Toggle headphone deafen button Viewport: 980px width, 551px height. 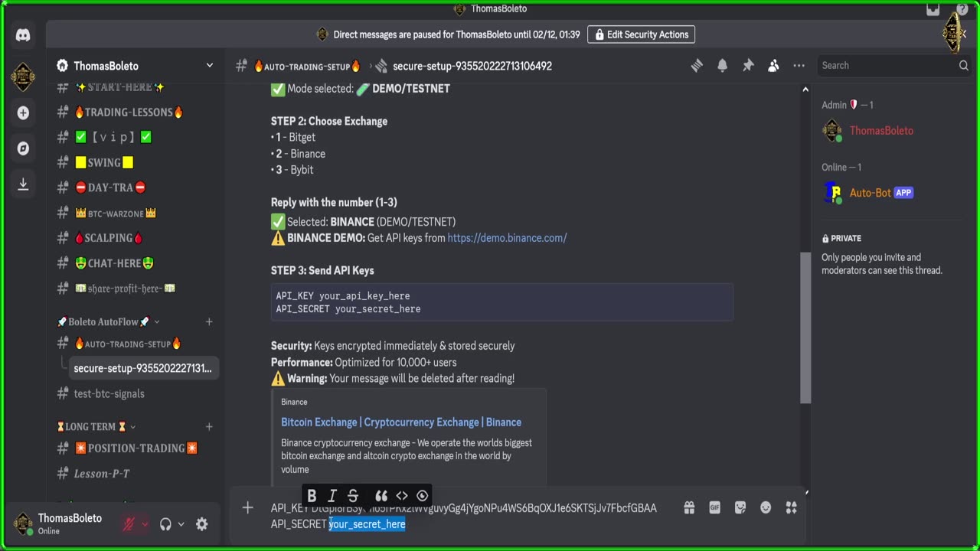click(165, 524)
